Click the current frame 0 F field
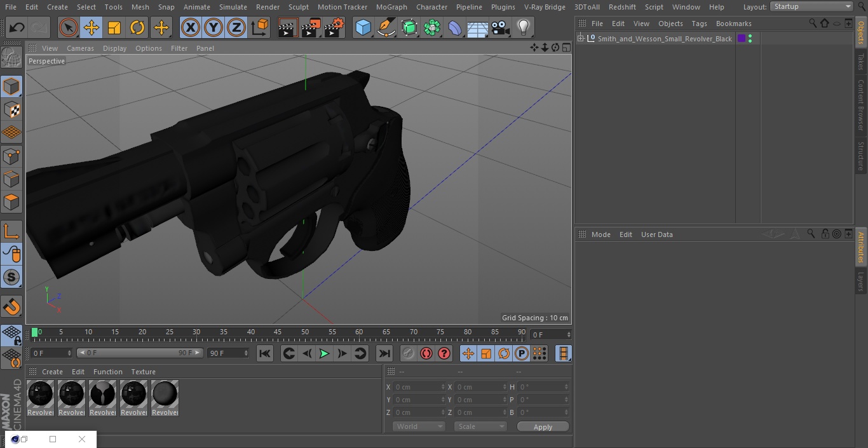The image size is (868, 448). coord(550,334)
